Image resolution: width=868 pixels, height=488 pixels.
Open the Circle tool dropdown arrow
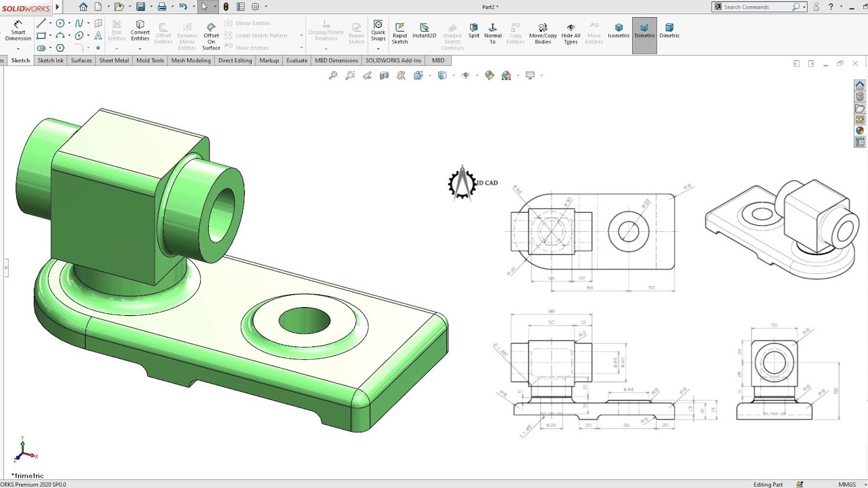pos(69,24)
